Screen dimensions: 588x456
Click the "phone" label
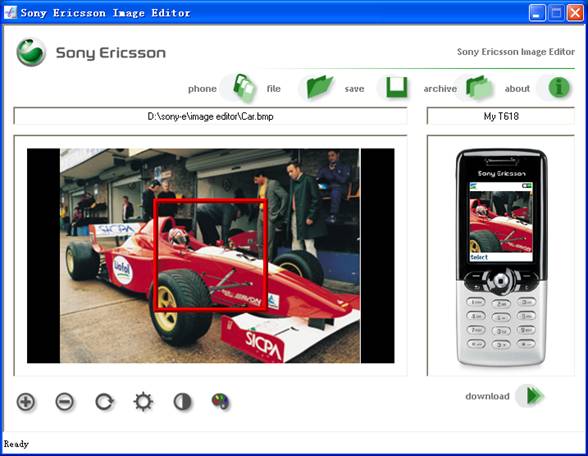pos(202,89)
